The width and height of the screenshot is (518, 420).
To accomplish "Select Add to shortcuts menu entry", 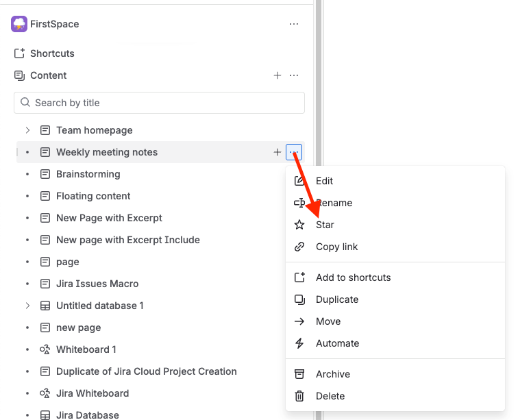I will tap(395, 277).
